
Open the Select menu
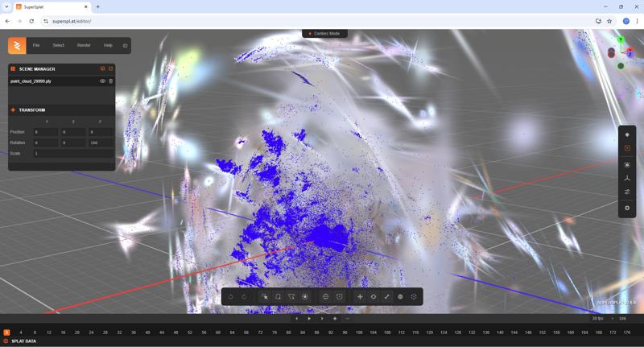59,45
